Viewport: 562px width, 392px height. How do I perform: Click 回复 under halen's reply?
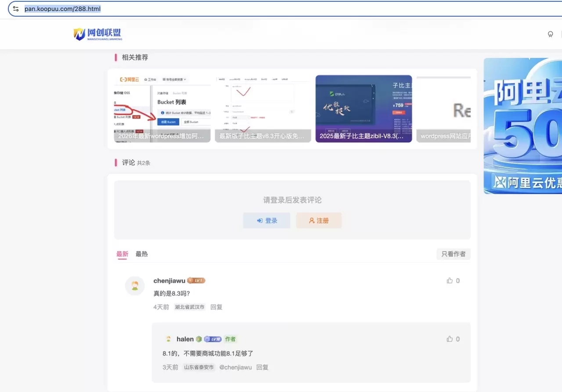(262, 367)
